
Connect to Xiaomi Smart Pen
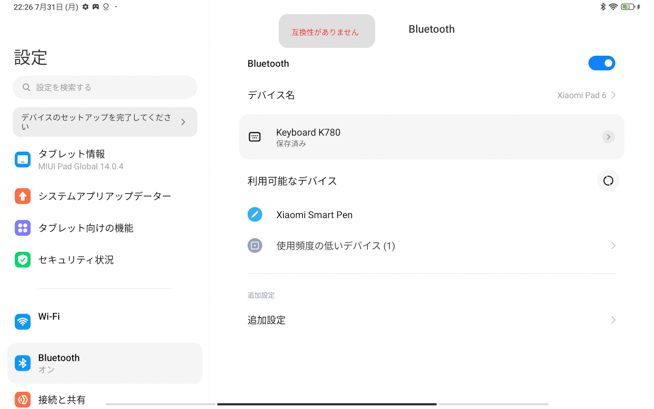tap(314, 215)
